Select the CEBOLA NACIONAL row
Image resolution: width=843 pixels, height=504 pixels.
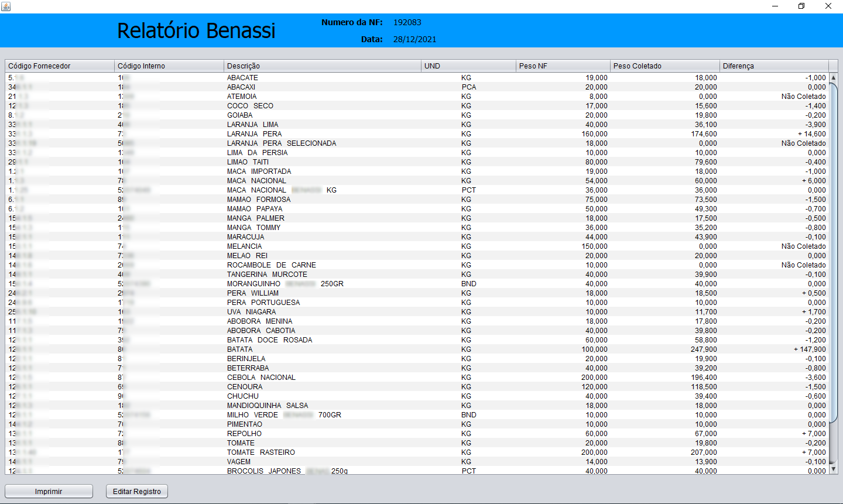pos(417,378)
